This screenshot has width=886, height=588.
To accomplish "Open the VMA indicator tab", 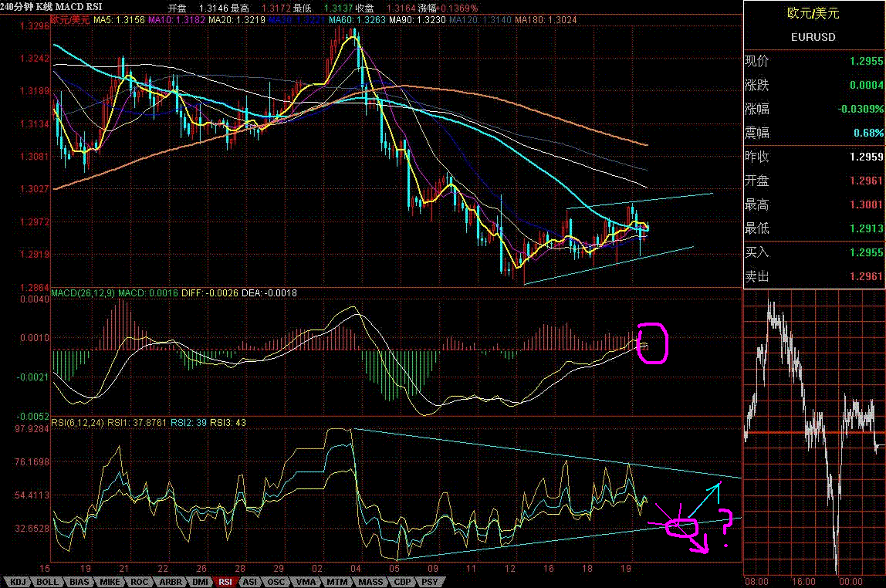I will [304, 581].
